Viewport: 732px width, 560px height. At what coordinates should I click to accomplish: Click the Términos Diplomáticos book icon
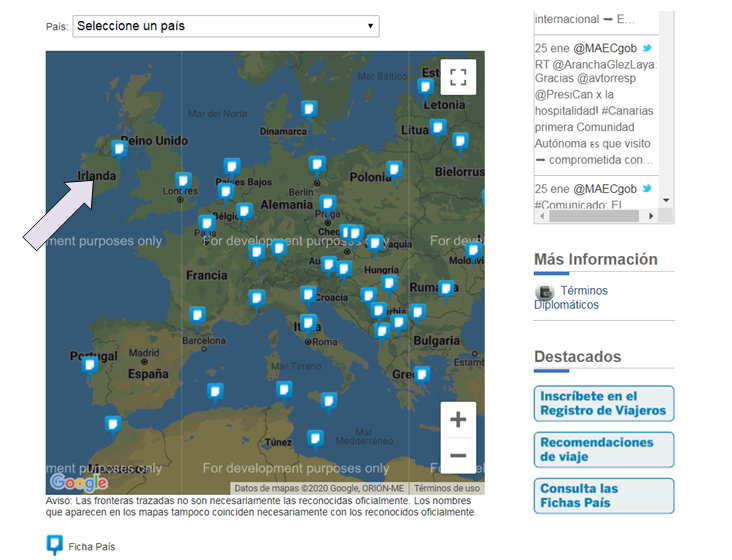(545, 292)
